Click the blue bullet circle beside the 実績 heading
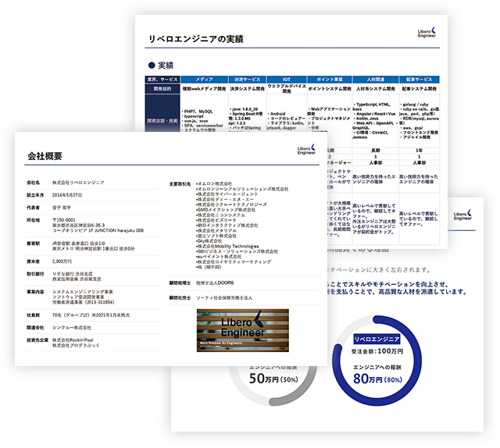The image size is (500, 448). pyautogui.click(x=152, y=66)
